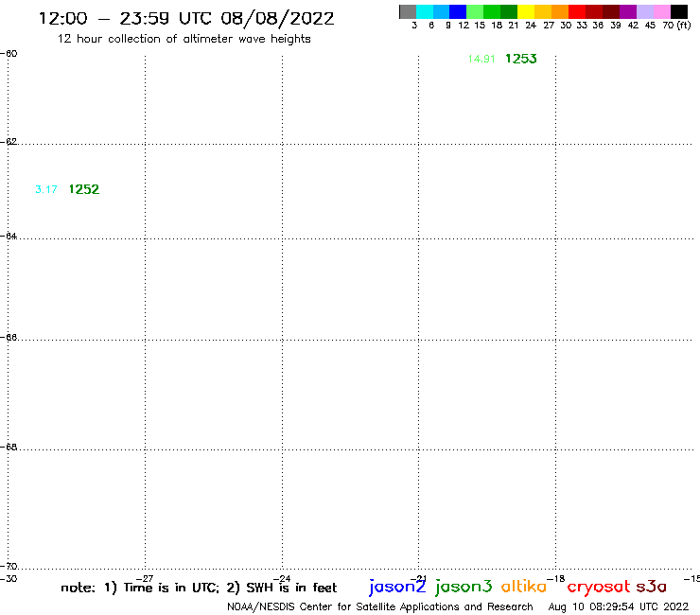Click the cyan legend color swatch
This screenshot has width=700, height=615.
425,11
